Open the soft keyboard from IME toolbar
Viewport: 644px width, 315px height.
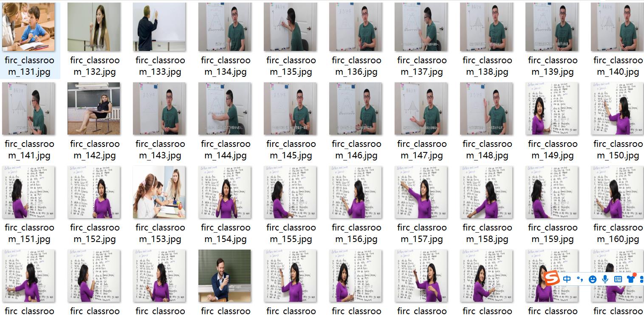coord(618,279)
